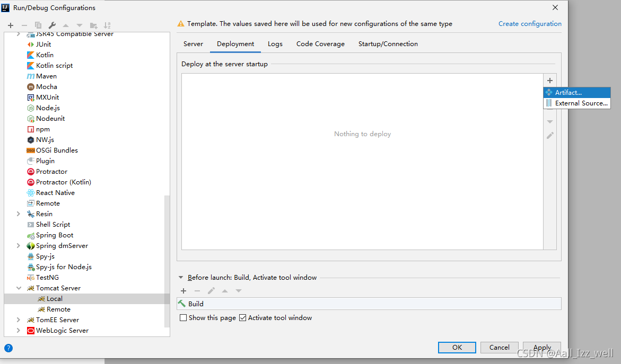
Task: Click the Copy Configuration icon
Action: (38, 25)
